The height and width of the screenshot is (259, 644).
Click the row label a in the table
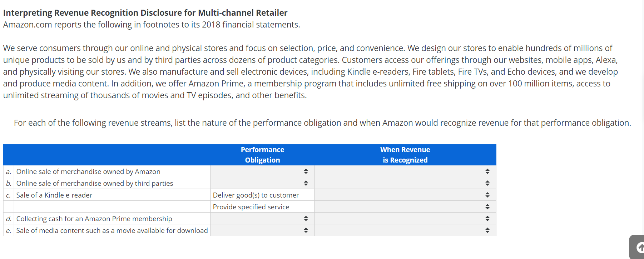click(8, 171)
